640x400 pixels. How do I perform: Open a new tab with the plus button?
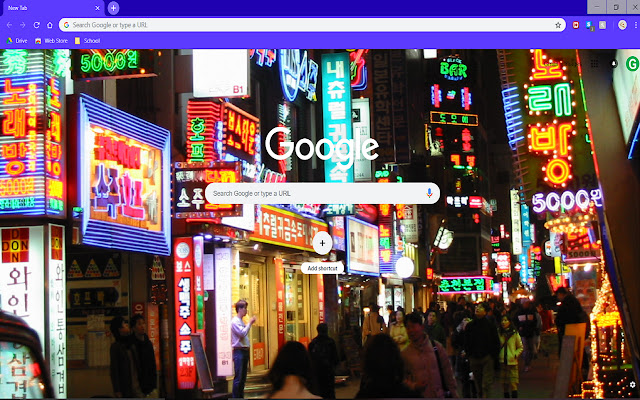coord(113,8)
